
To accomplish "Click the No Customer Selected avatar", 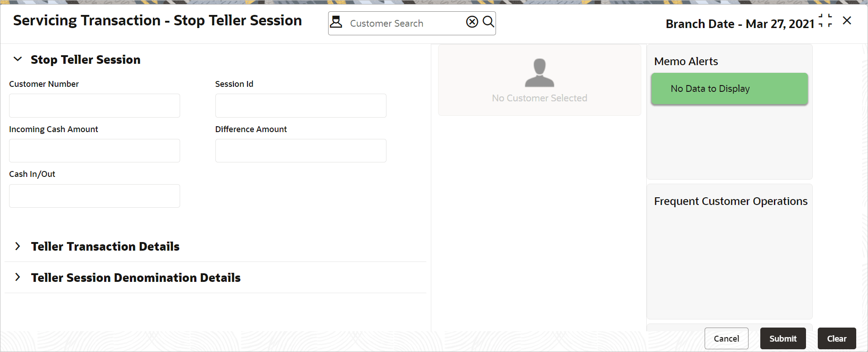I will point(539,73).
